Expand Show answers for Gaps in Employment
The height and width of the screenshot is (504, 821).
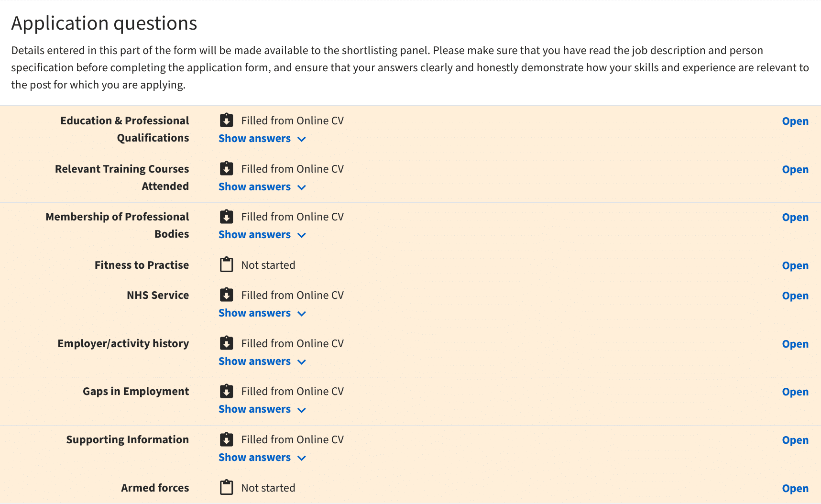click(x=262, y=409)
